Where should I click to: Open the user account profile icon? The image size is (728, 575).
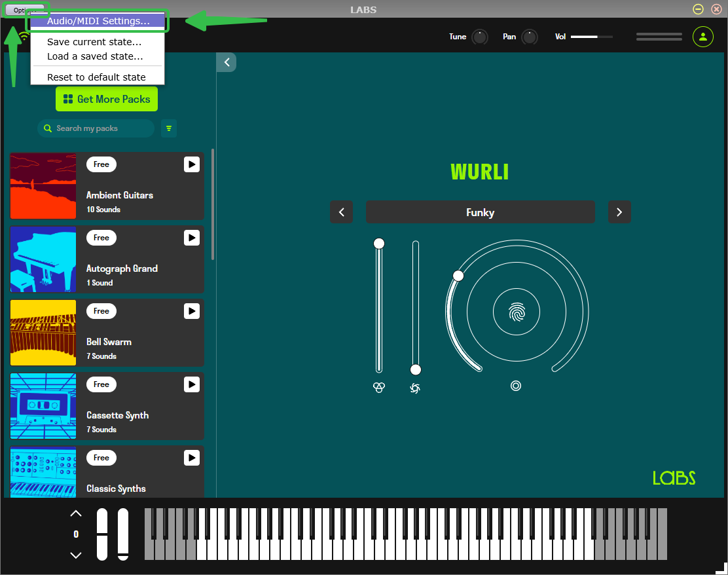(x=703, y=37)
